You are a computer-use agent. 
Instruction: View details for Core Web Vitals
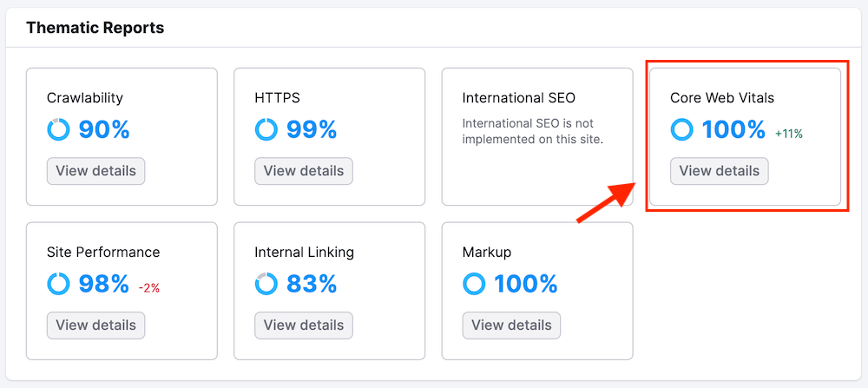click(x=719, y=171)
